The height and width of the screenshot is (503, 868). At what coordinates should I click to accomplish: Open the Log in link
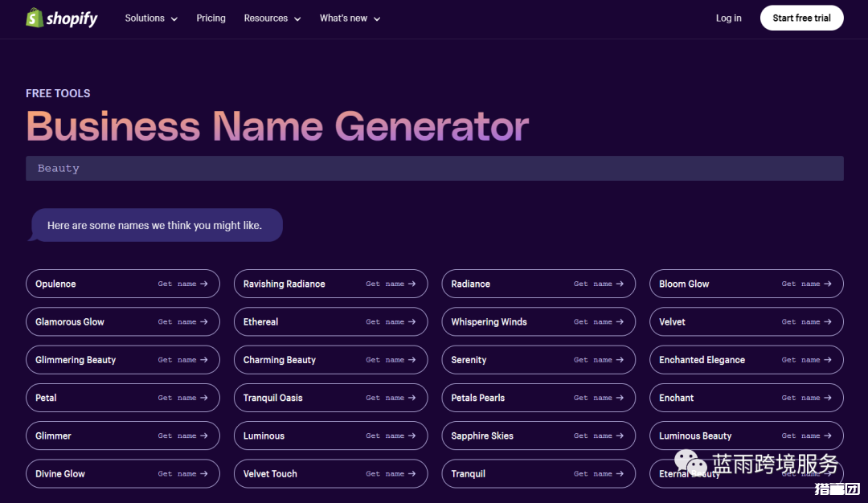(x=728, y=18)
